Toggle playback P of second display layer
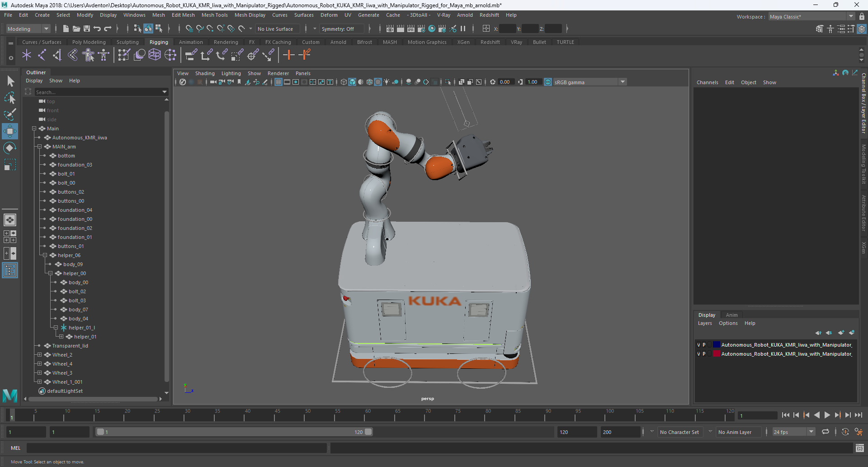Screen dimensions: 868x467 pos(704,354)
